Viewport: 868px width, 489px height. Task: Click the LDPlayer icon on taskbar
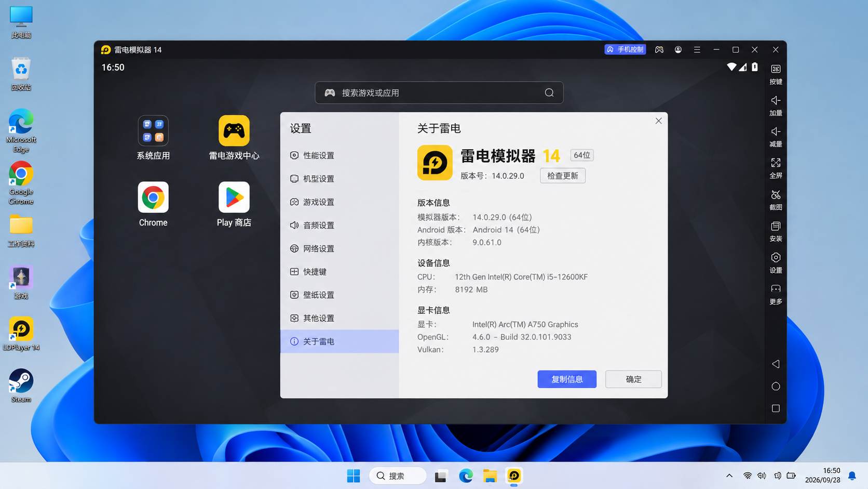(514, 476)
